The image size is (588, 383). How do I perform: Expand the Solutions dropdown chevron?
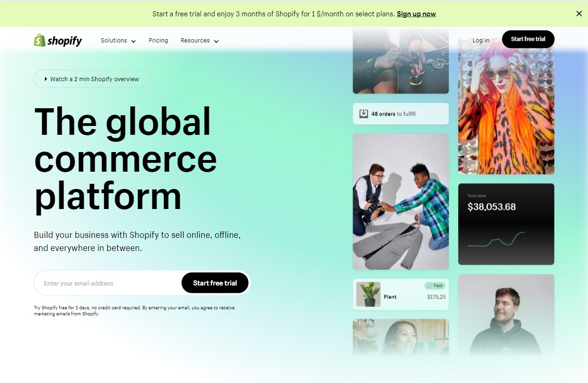click(133, 41)
